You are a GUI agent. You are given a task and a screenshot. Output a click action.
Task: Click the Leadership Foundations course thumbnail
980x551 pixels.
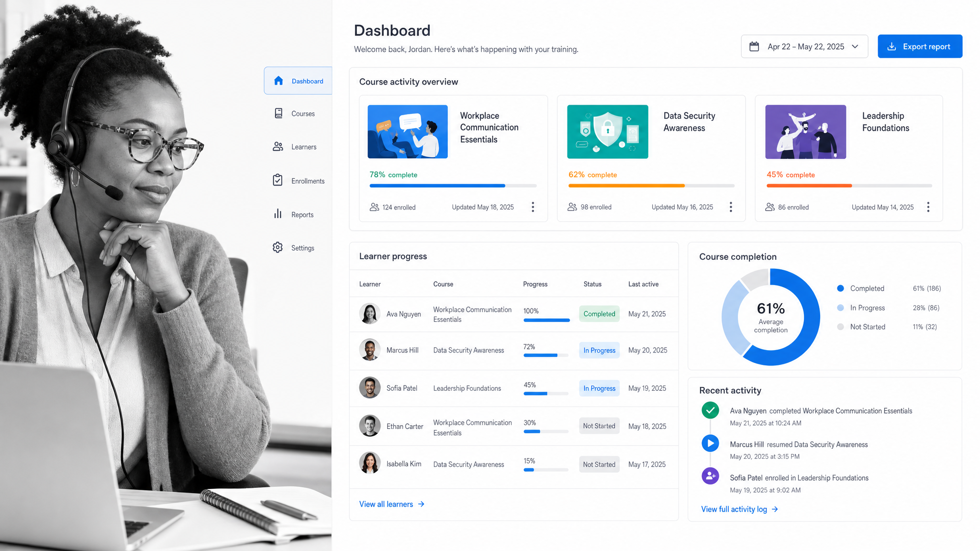click(x=806, y=132)
